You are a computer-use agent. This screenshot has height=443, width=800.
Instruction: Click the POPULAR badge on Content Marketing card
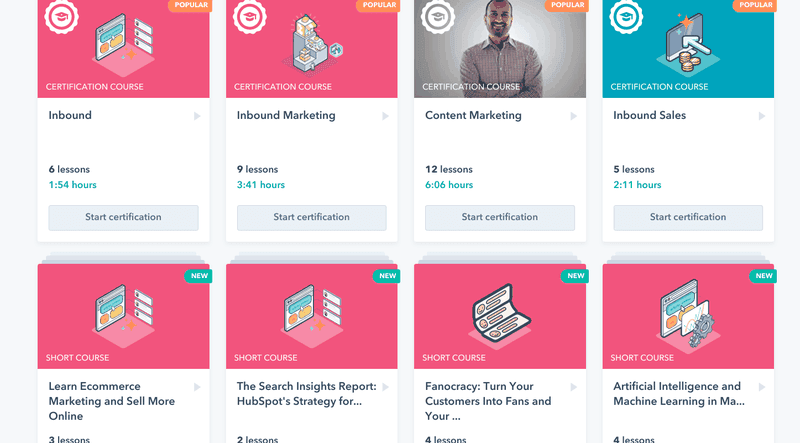567,5
